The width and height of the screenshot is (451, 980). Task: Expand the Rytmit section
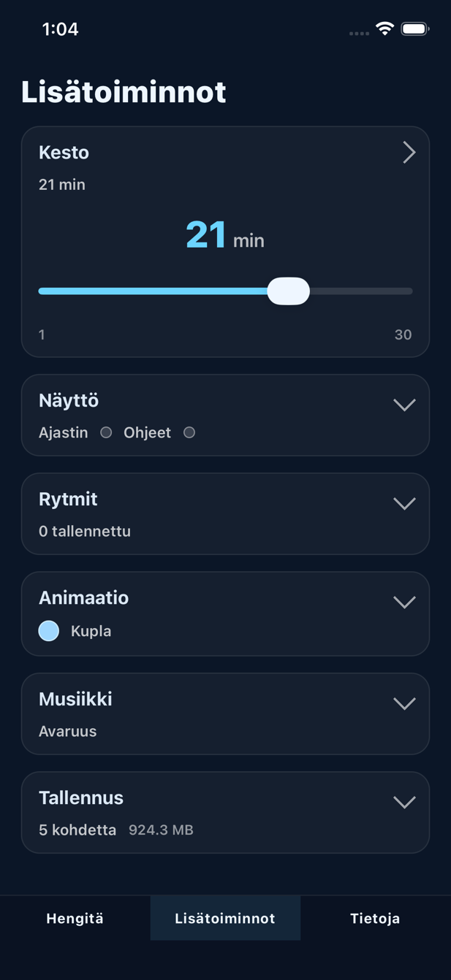pos(404,502)
